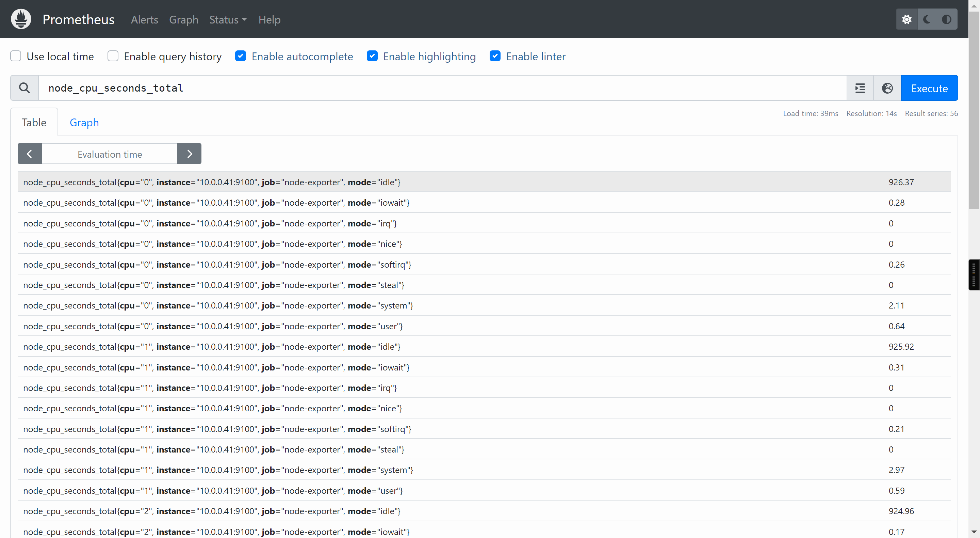Turn off Enable highlighting checkbox
Screen dimensions: 980x538
372,56
